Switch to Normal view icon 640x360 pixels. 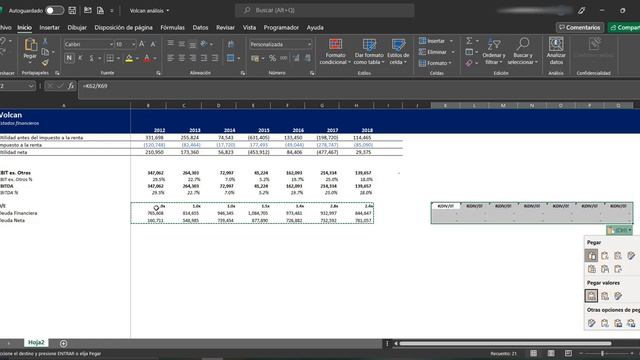533,353
